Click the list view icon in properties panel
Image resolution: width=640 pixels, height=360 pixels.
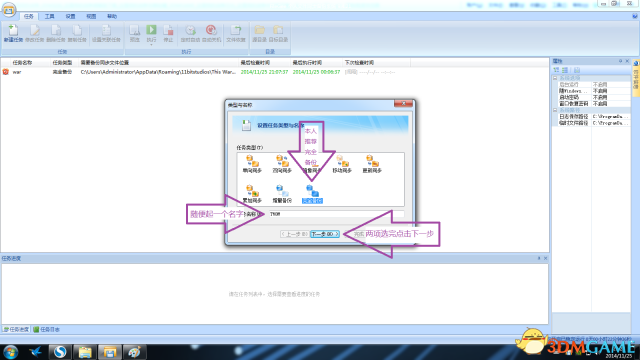[565, 70]
